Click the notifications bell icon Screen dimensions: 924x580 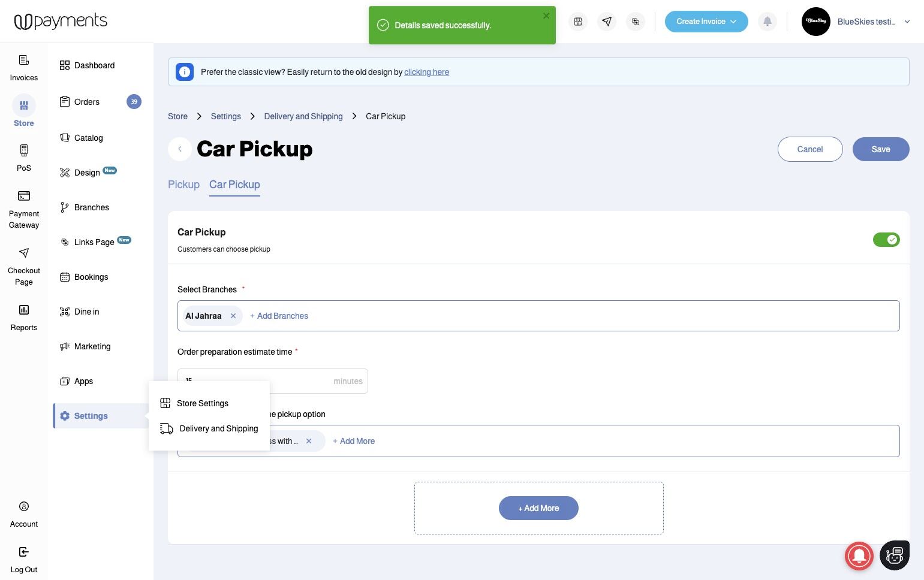pyautogui.click(x=768, y=22)
